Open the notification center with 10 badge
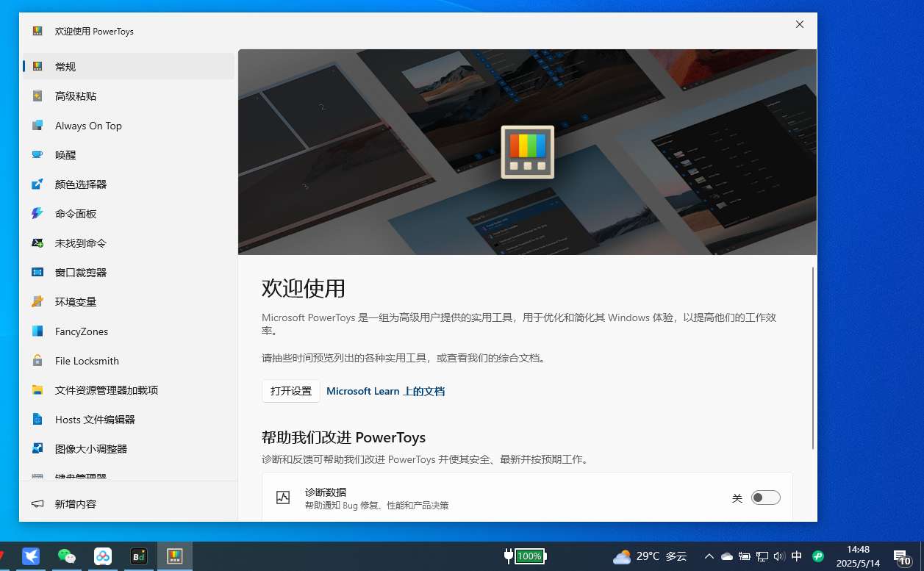This screenshot has height=571, width=924. (x=902, y=557)
